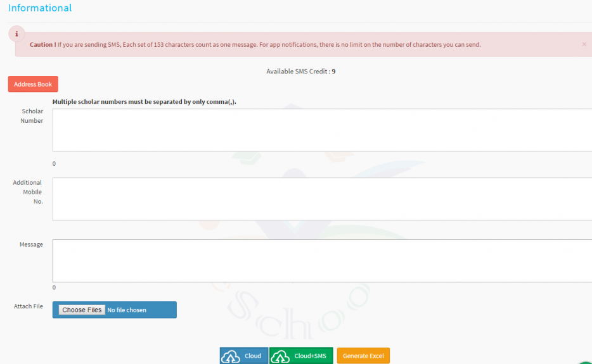Send using the blue Cloud button label
Viewport: 592px width, 364px height.
coord(252,356)
